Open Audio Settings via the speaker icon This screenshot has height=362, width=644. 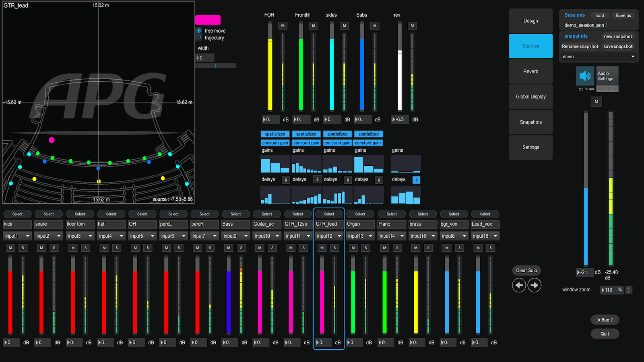coord(585,76)
